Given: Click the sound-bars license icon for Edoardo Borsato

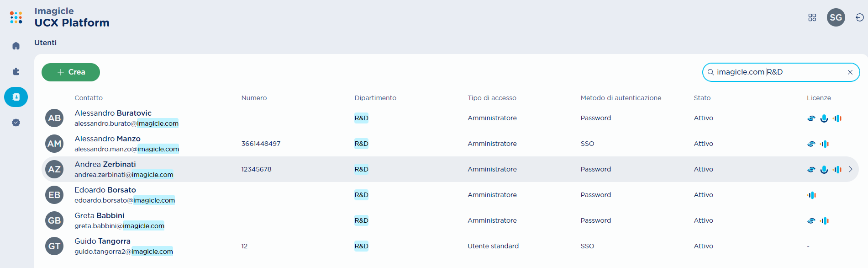Looking at the screenshot, I should 811,195.
